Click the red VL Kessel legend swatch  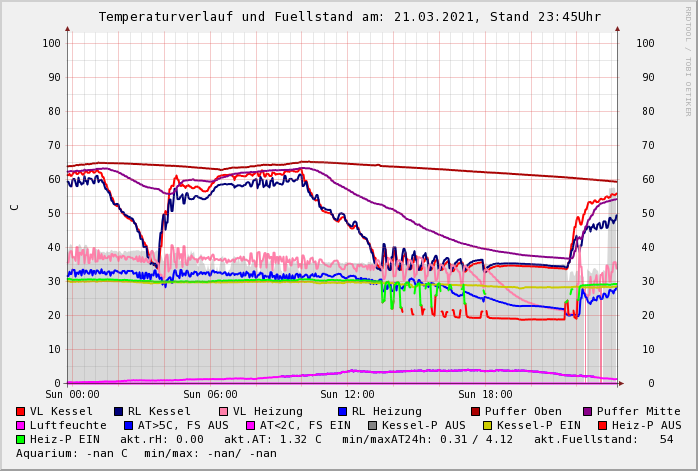21,411
